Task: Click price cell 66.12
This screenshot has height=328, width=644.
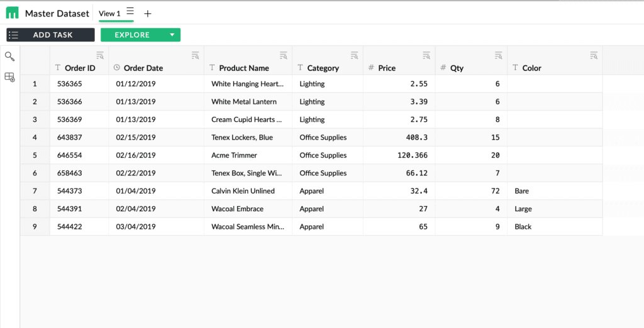Action: pyautogui.click(x=399, y=173)
